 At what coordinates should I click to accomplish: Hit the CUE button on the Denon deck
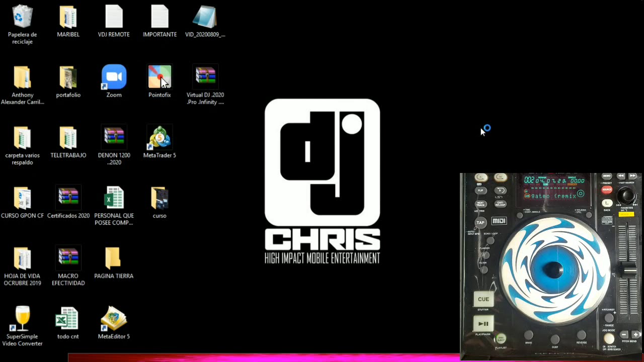click(x=483, y=300)
